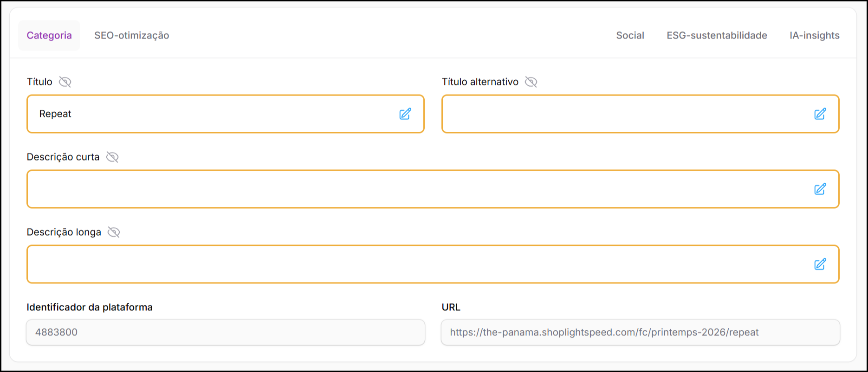This screenshot has width=868, height=372.
Task: Click the Identificador da plataforma label
Action: [90, 307]
